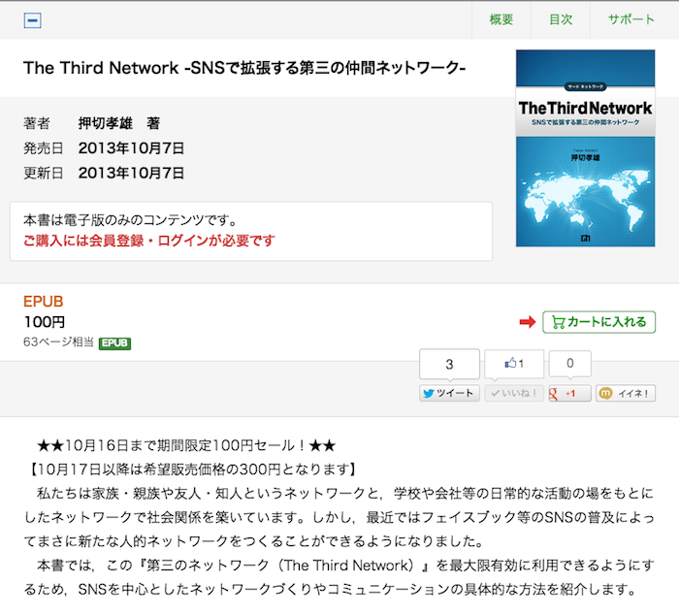Click the Google plus count showing 0
The height and width of the screenshot is (616, 679).
[x=570, y=364]
